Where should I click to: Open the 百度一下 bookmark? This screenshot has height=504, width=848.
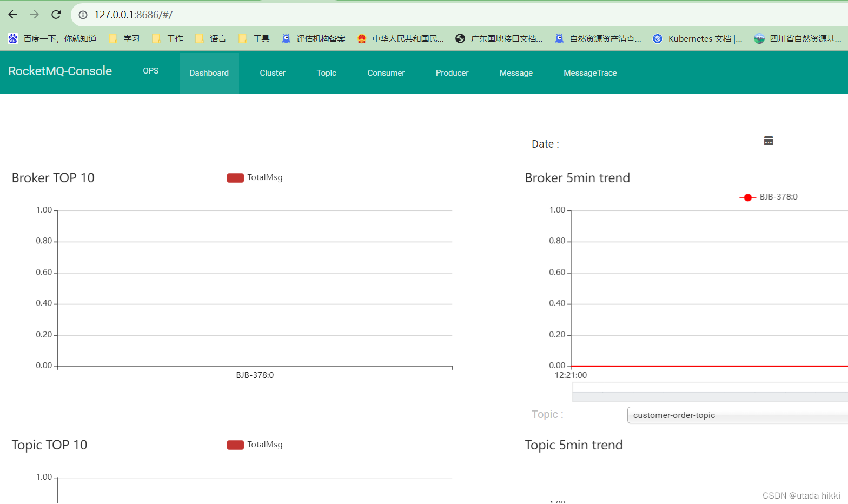52,38
